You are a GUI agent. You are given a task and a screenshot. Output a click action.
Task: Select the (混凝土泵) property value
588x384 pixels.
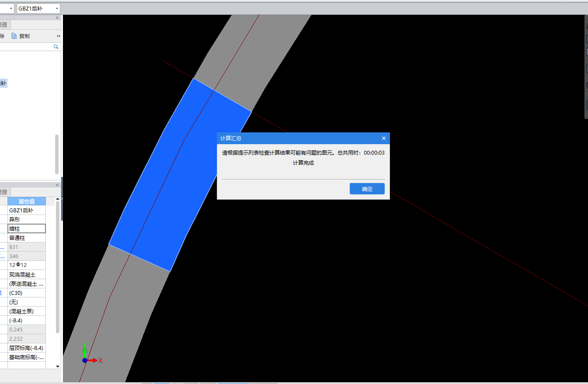click(x=27, y=311)
